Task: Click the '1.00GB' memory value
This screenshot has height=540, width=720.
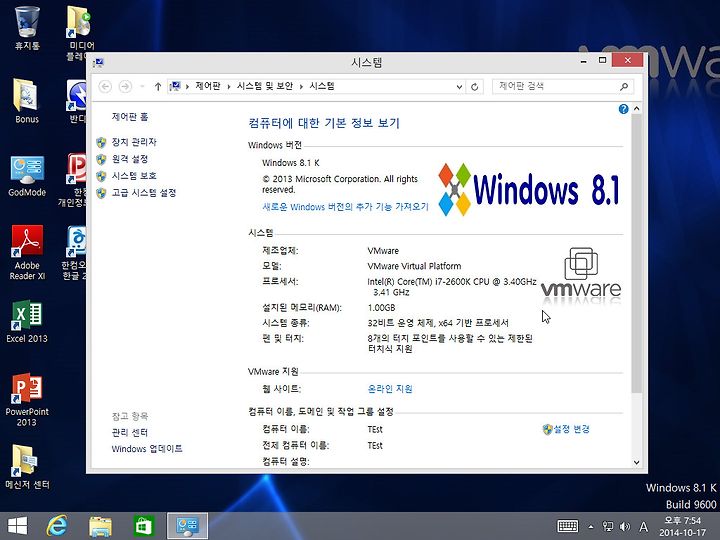Action: (x=381, y=308)
